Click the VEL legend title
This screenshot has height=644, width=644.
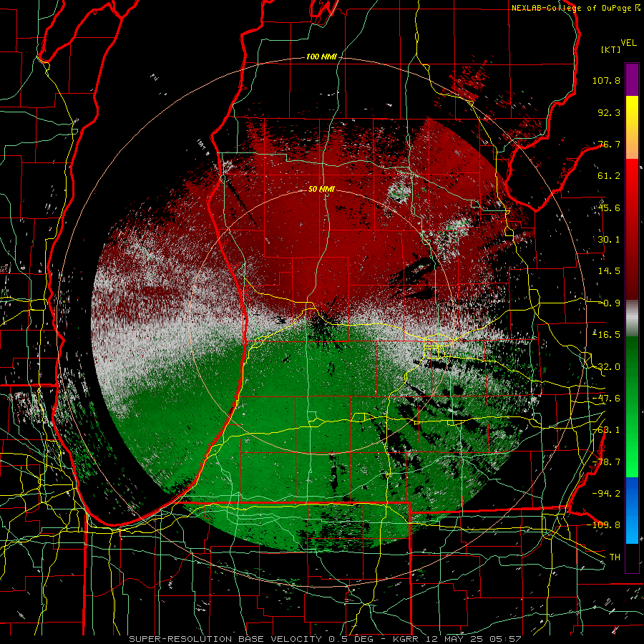[x=628, y=43]
